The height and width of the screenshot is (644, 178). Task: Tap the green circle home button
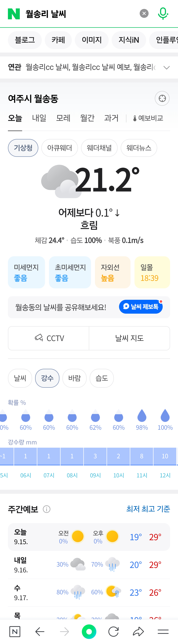pyautogui.click(x=89, y=631)
